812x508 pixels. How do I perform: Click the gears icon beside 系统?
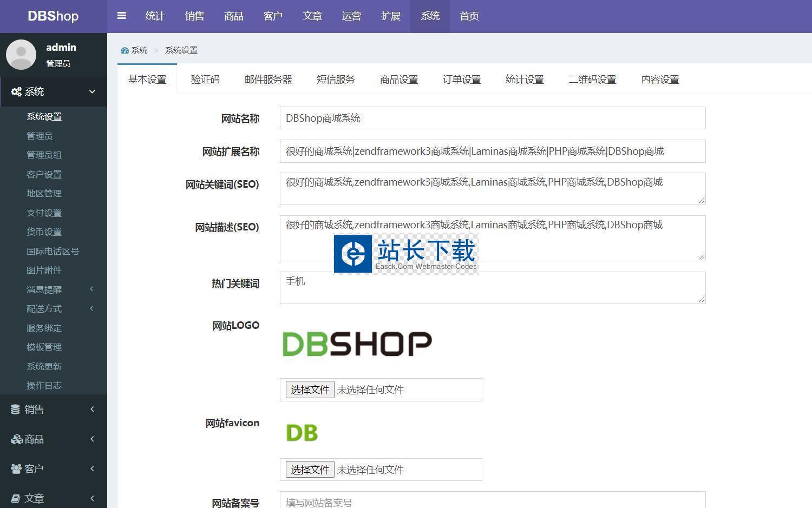(16, 92)
